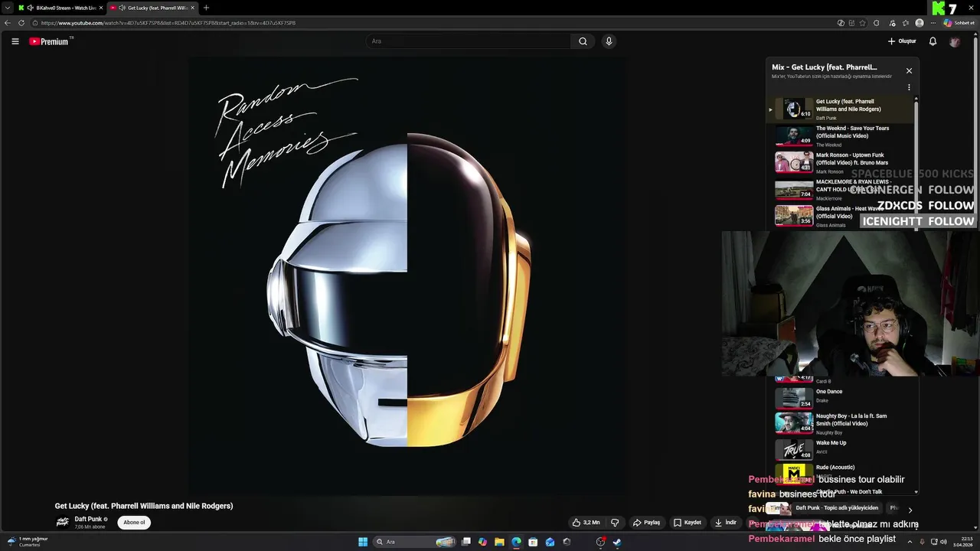Show next filter chips arrow
The width and height of the screenshot is (980, 551).
[x=910, y=510]
